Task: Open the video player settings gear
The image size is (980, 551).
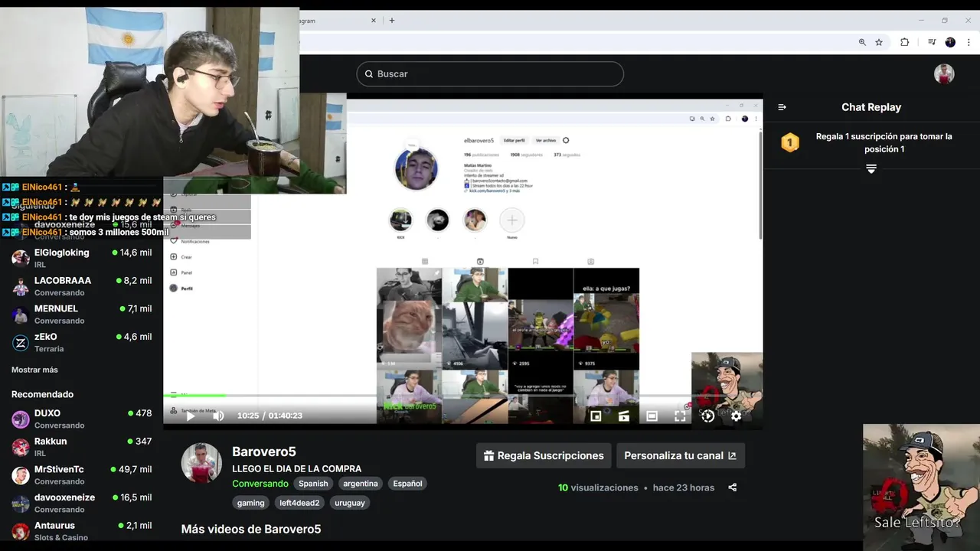Action: coord(736,416)
